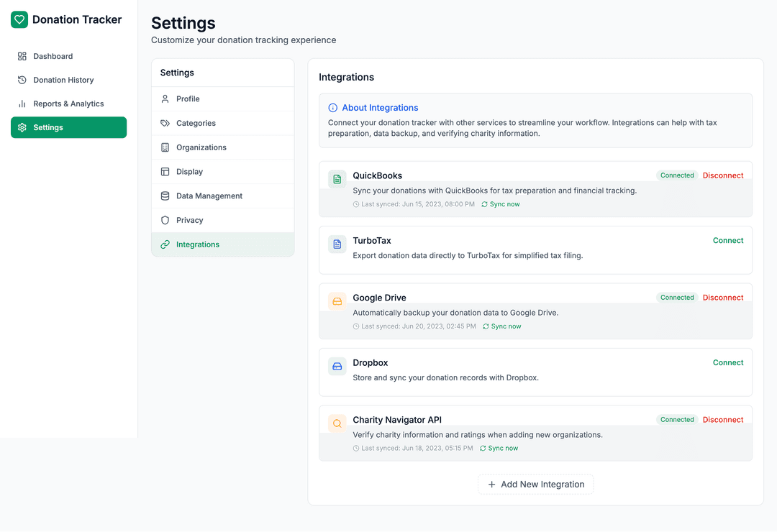Click the About Integrations info icon
Image resolution: width=777 pixels, height=532 pixels.
click(x=332, y=108)
